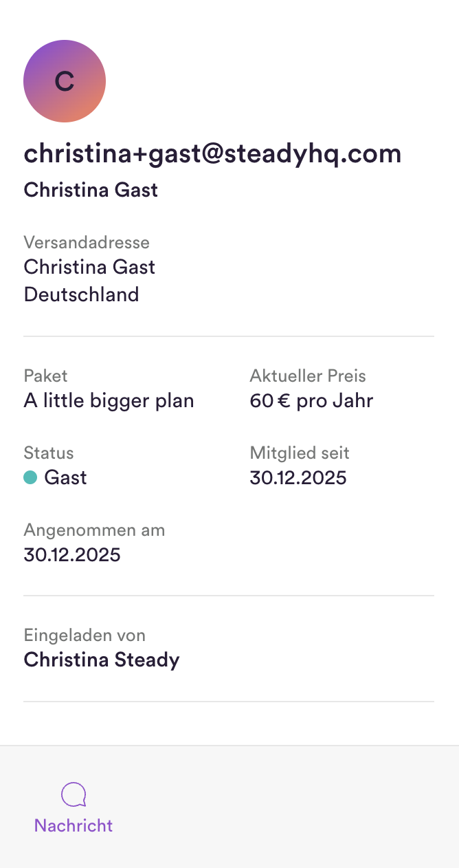The width and height of the screenshot is (459, 868).
Task: Click the Aktueller Preis label
Action: pyautogui.click(x=308, y=376)
